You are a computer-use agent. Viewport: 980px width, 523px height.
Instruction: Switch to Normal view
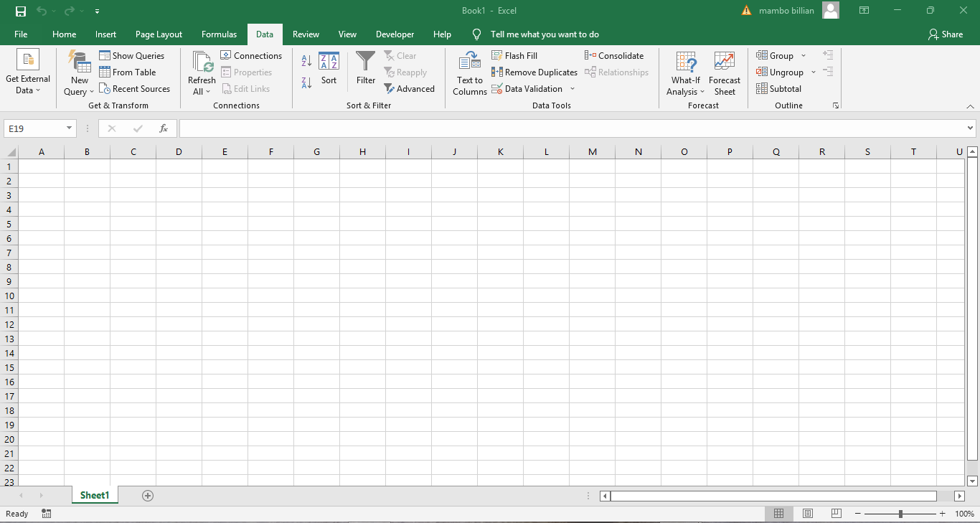pyautogui.click(x=778, y=514)
